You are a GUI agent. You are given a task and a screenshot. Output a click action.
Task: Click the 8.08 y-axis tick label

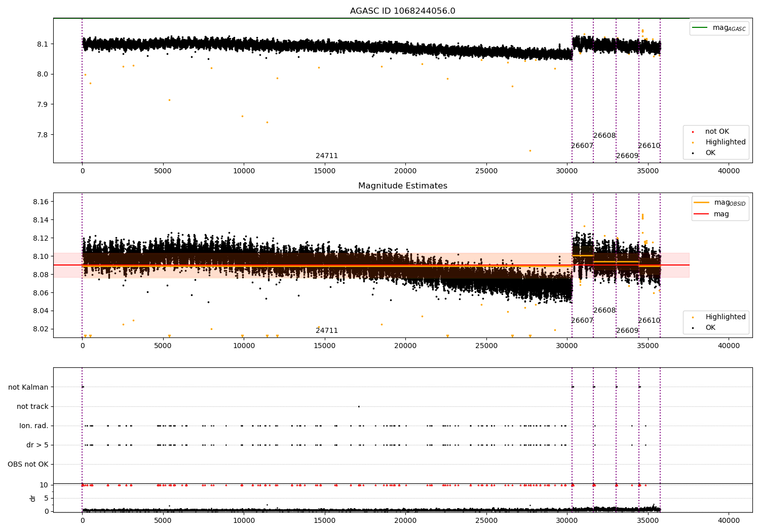(41, 275)
